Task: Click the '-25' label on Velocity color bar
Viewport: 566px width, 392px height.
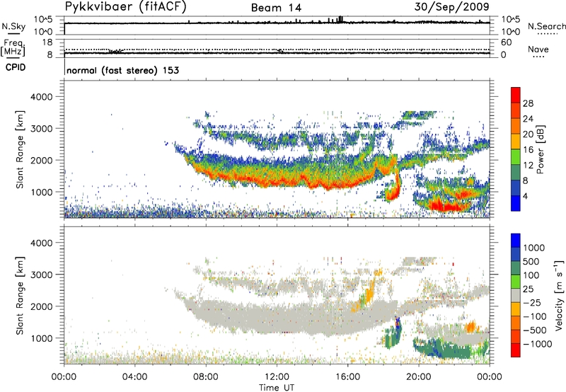Action: coord(532,303)
